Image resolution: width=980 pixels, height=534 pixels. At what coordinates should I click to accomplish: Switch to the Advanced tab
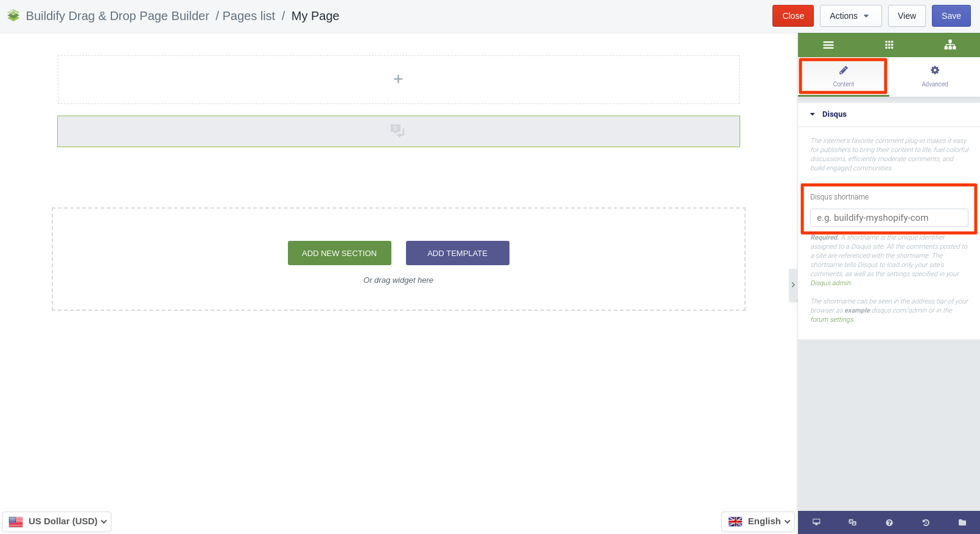point(934,76)
